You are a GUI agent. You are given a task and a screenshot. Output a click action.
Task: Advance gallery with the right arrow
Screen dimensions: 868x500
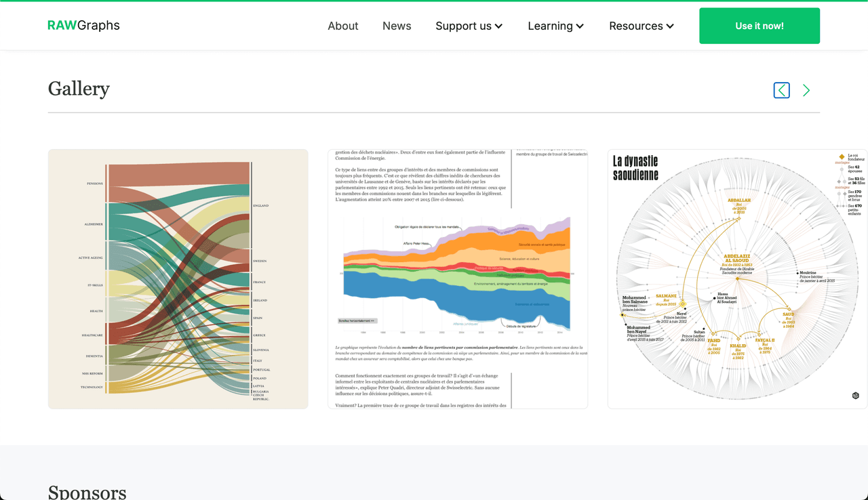806,90
